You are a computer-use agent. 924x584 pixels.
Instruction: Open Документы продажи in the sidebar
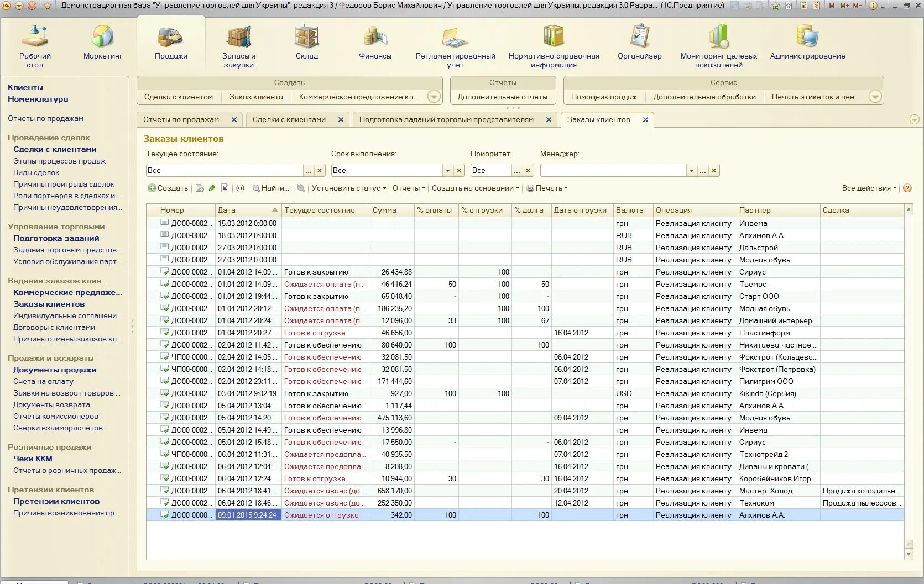coord(55,370)
